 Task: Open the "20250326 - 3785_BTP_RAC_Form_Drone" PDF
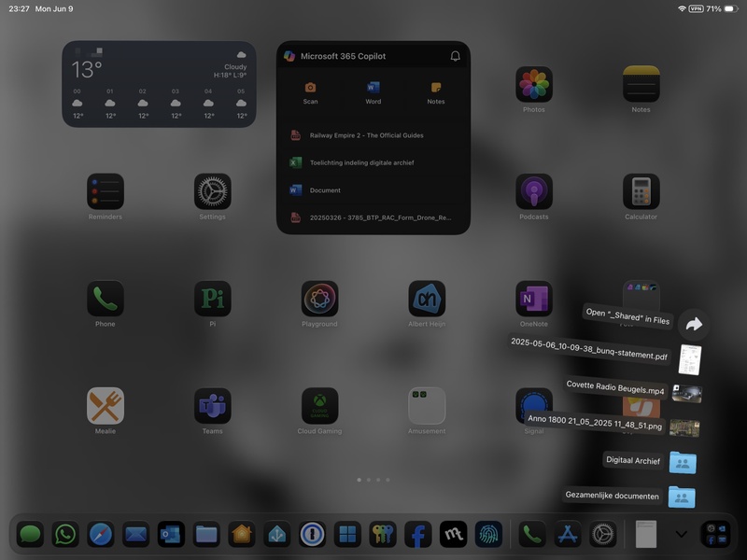click(x=373, y=217)
